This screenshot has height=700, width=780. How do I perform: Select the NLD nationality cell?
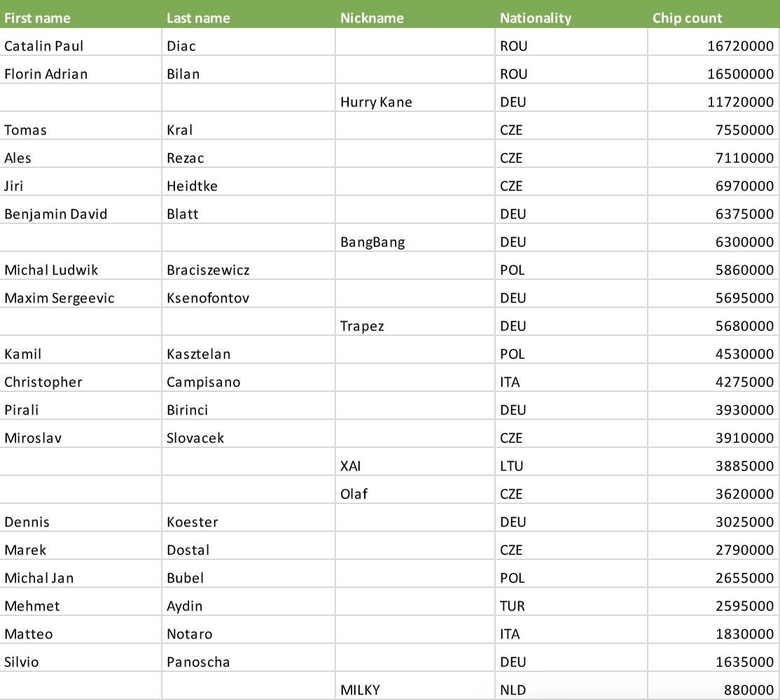pyautogui.click(x=513, y=690)
